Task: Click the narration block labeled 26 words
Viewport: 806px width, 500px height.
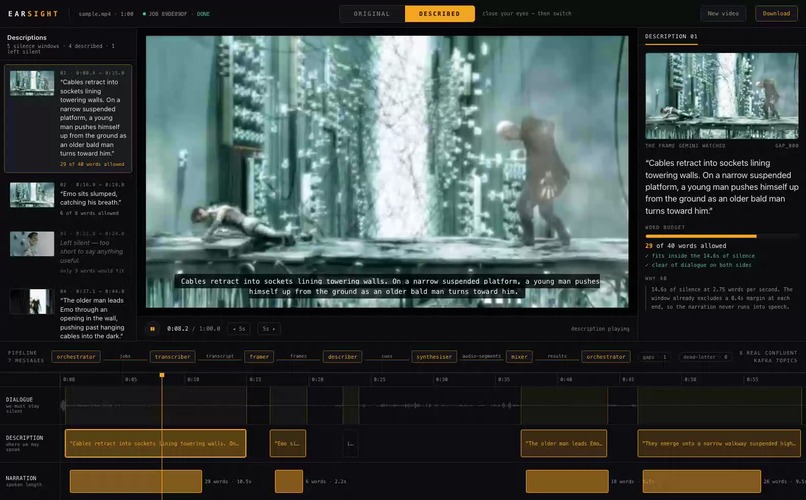Action: point(702,482)
